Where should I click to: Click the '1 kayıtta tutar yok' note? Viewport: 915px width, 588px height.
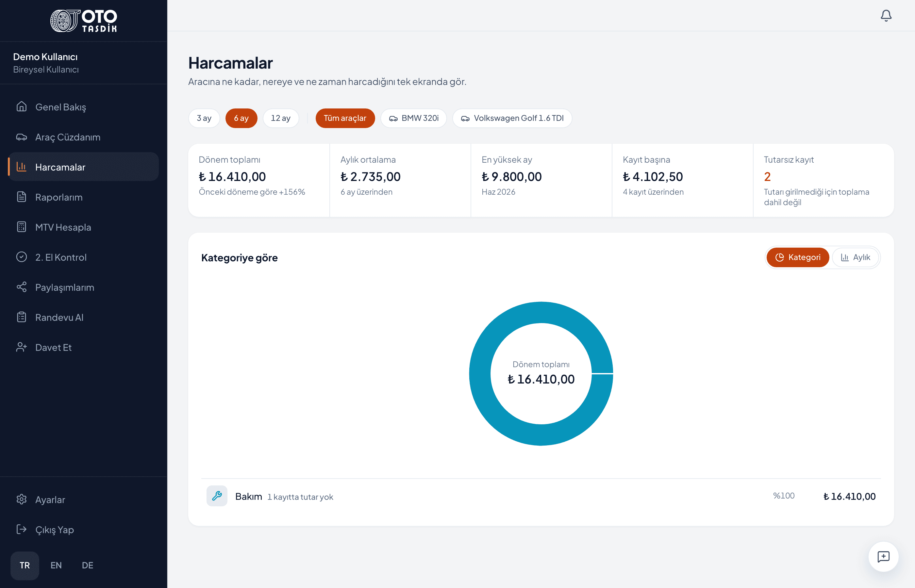tap(300, 497)
